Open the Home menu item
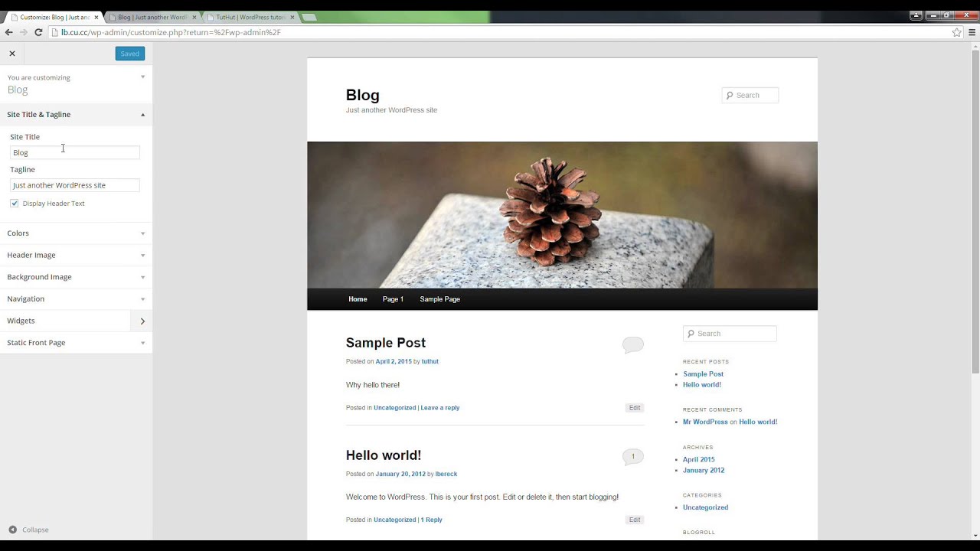 pos(358,299)
